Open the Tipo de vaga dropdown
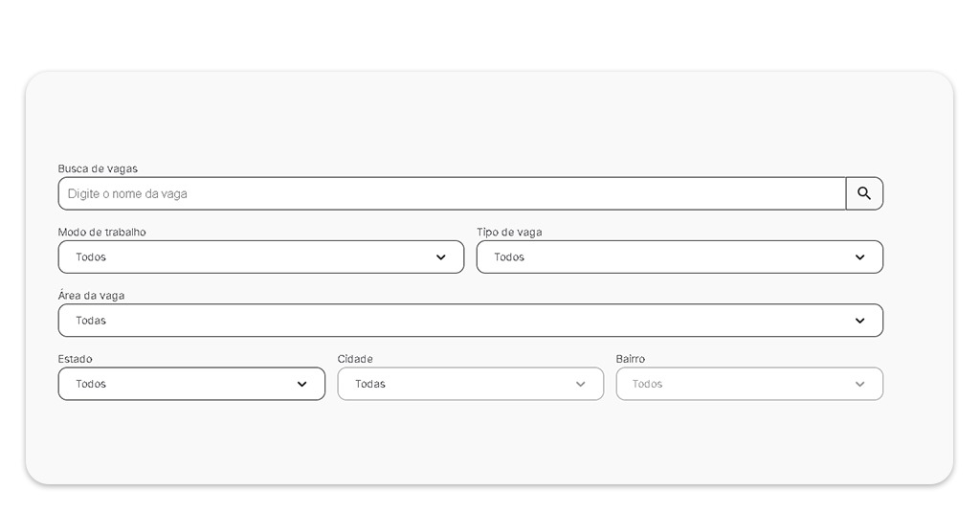This screenshot has height=513, width=980. [660, 256]
